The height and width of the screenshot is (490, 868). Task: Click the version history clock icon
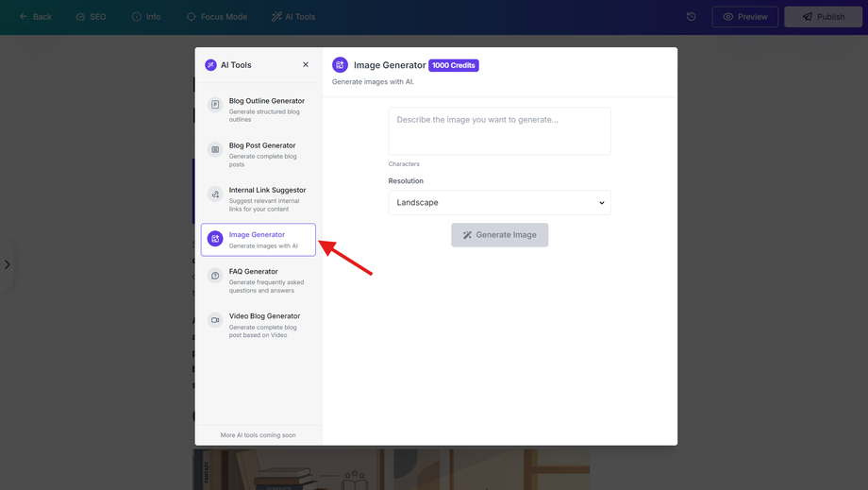pos(691,17)
